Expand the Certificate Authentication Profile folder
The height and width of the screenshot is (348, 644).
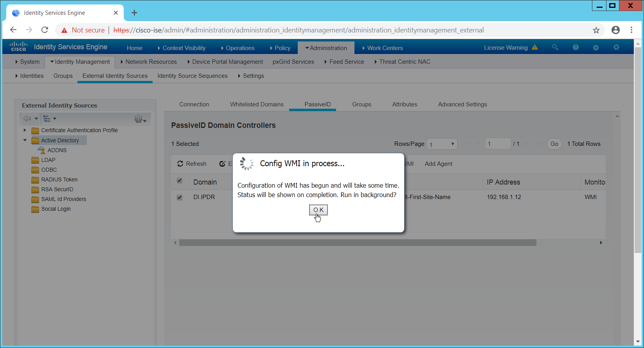click(x=25, y=130)
